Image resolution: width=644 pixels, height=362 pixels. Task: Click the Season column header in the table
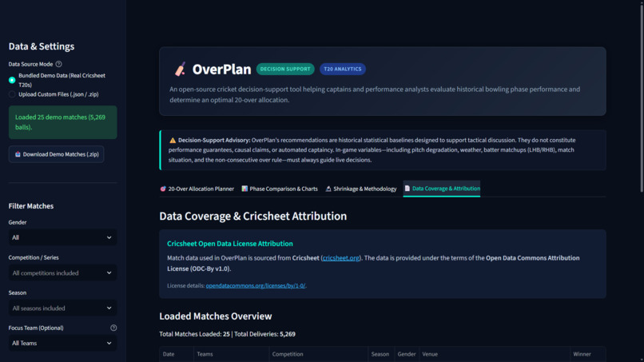pyautogui.click(x=380, y=354)
